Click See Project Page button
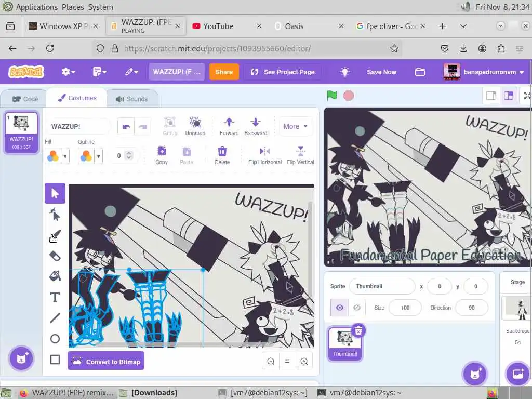 282,72
